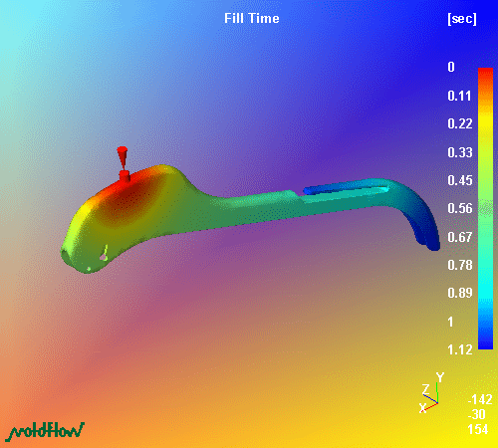
Task: Click the red X axis label
Action: click(422, 408)
